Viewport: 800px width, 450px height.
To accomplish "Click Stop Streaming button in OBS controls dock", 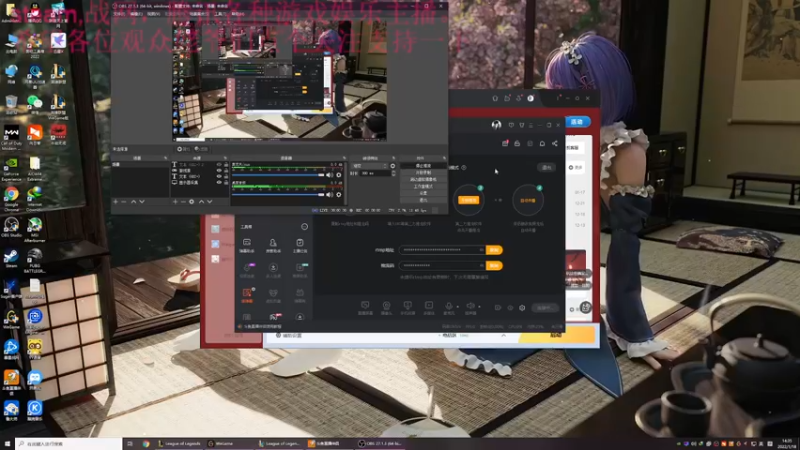I will click(x=423, y=166).
